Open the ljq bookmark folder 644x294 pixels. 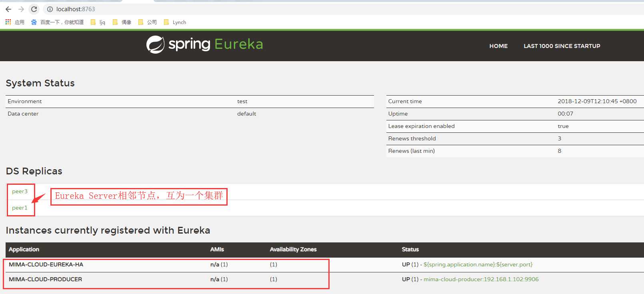point(98,22)
